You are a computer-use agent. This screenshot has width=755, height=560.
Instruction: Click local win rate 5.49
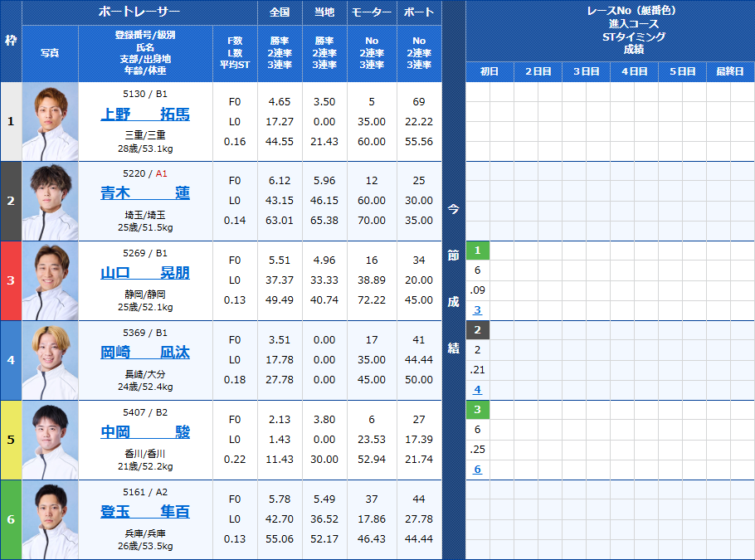coord(324,499)
